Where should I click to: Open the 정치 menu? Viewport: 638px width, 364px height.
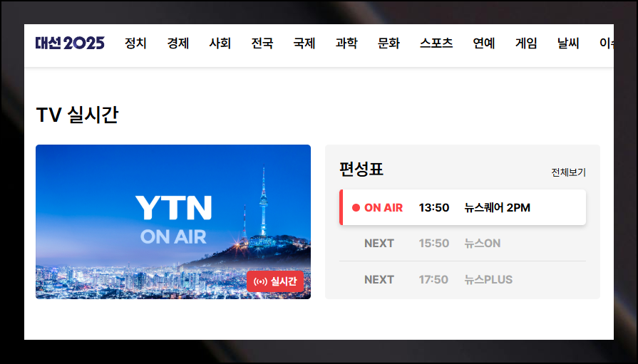tap(135, 43)
